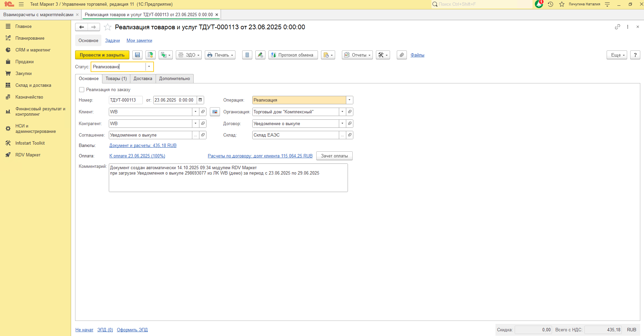Close the Взаиморасчеты с маркетплейсами tab
Viewport: 644px width, 336px height.
coord(77,15)
